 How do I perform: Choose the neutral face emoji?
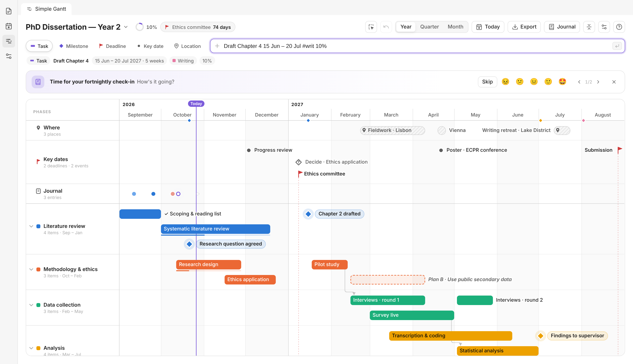[x=534, y=82]
